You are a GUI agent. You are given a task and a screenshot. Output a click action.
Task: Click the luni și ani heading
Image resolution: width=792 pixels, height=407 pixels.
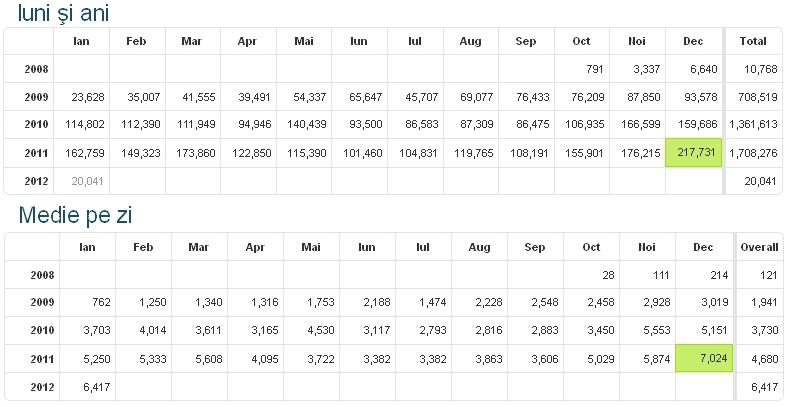click(63, 13)
